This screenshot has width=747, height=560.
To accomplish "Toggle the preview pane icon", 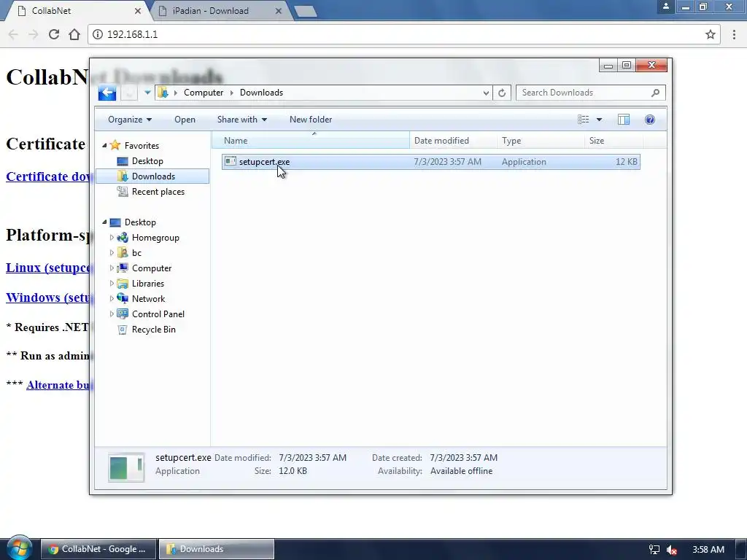I will (624, 120).
